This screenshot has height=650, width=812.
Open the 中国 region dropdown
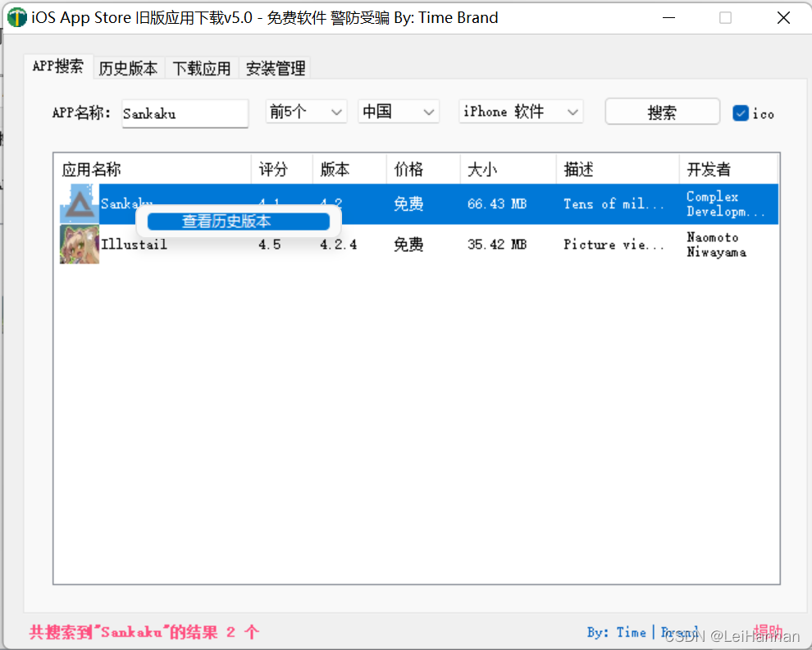[x=399, y=112]
